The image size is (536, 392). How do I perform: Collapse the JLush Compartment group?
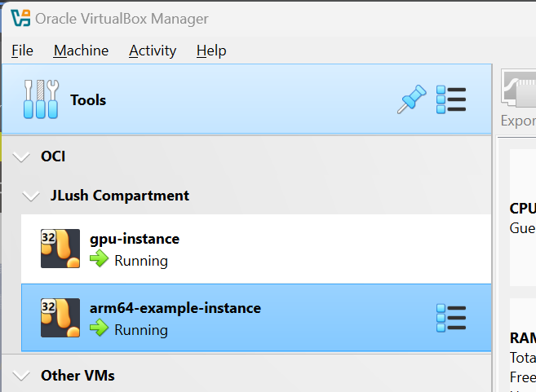click(x=31, y=196)
